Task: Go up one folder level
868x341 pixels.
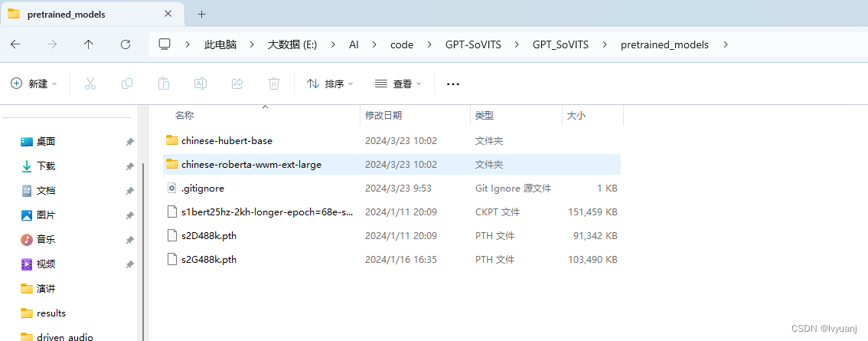Action: point(89,44)
